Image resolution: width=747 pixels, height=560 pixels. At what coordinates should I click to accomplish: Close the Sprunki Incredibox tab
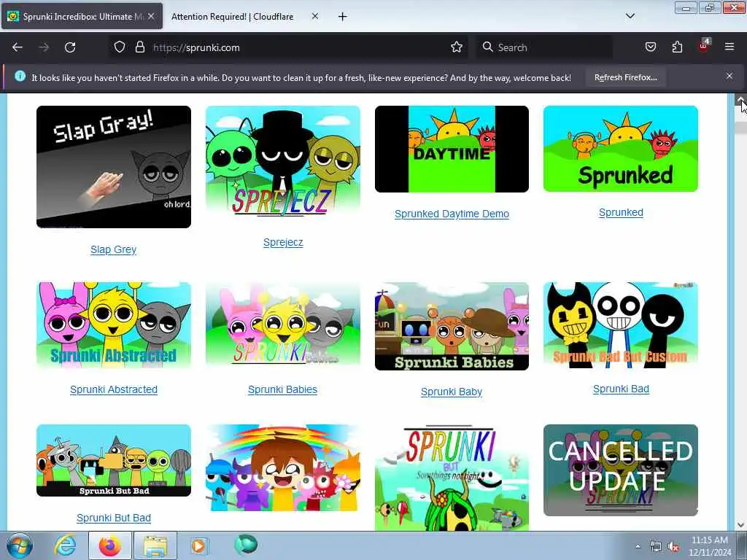[x=151, y=16]
